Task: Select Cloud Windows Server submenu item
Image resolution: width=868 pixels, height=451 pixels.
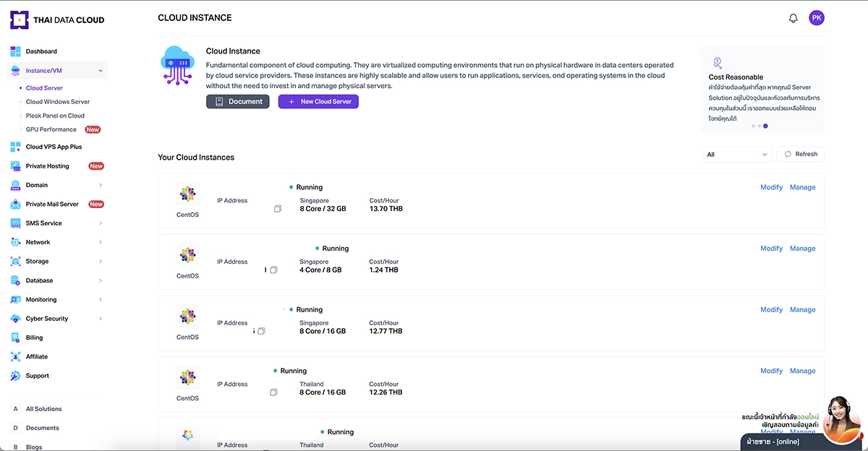Action: pos(58,102)
